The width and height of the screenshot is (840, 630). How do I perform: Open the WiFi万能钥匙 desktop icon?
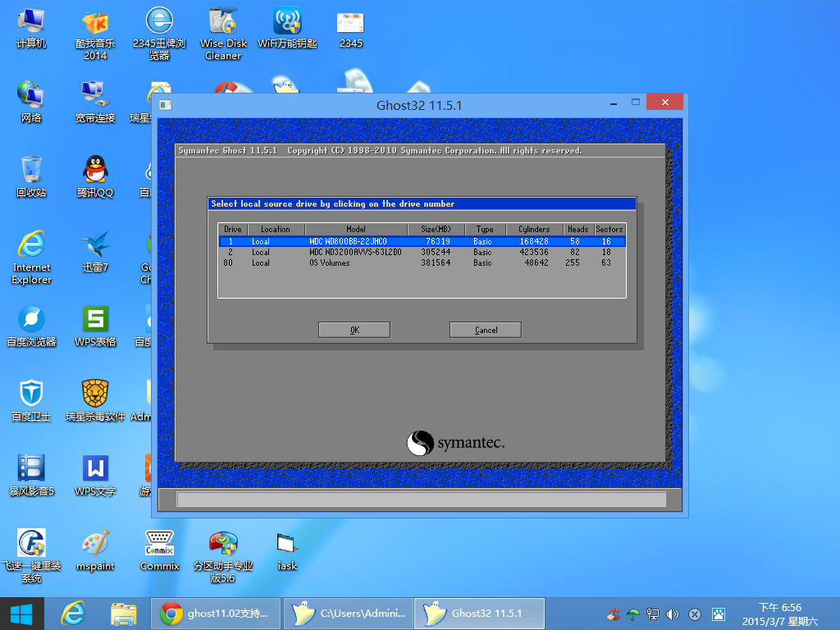(x=287, y=25)
